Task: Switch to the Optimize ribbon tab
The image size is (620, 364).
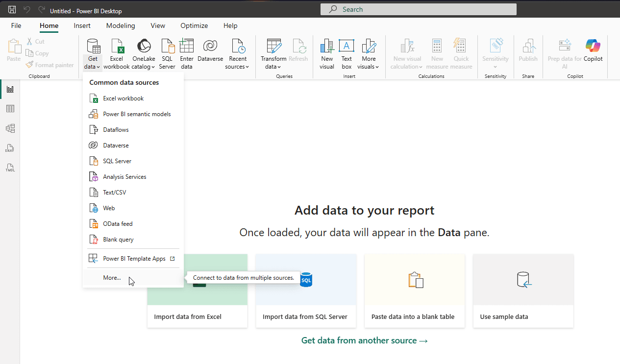Action: click(194, 25)
